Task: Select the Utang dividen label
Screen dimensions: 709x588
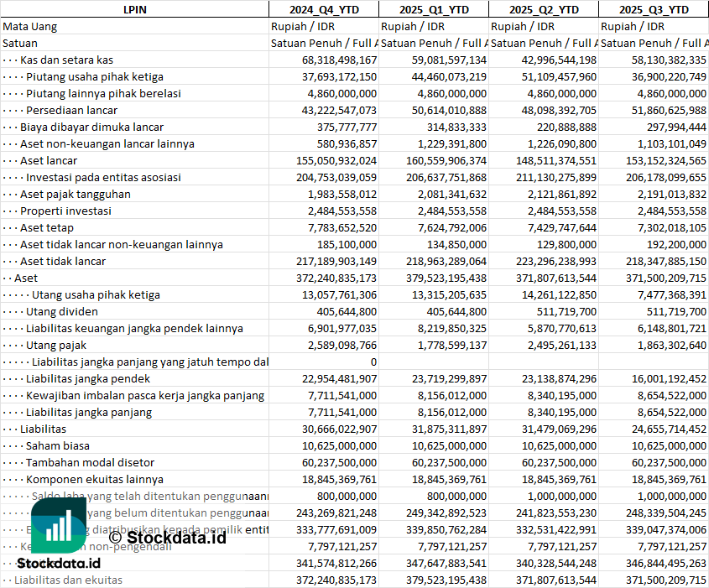Action: click(61, 312)
